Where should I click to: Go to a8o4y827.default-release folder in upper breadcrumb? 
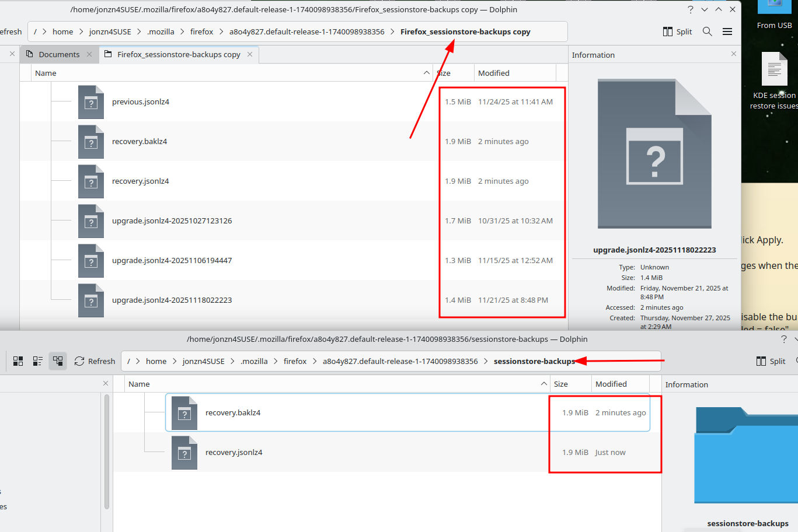307,32
